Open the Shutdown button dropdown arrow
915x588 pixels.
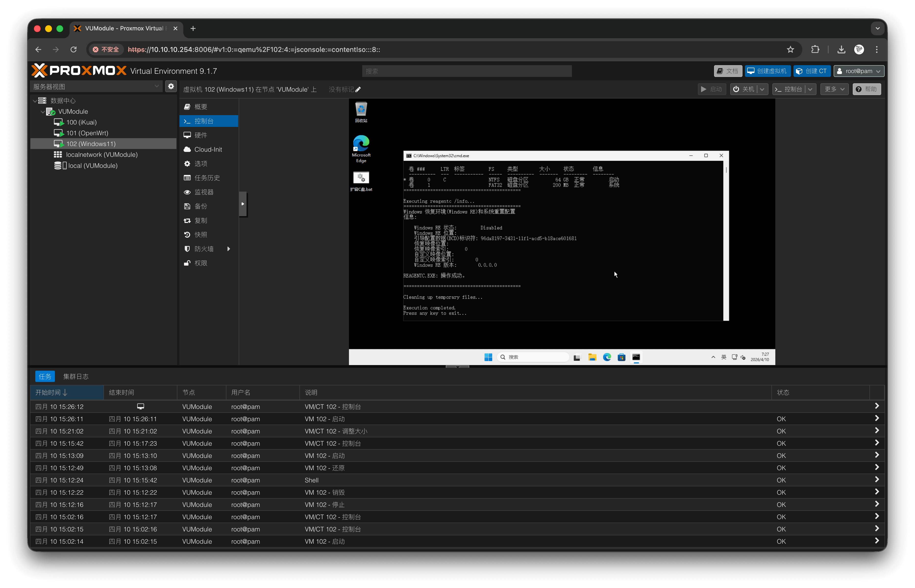[762, 89]
